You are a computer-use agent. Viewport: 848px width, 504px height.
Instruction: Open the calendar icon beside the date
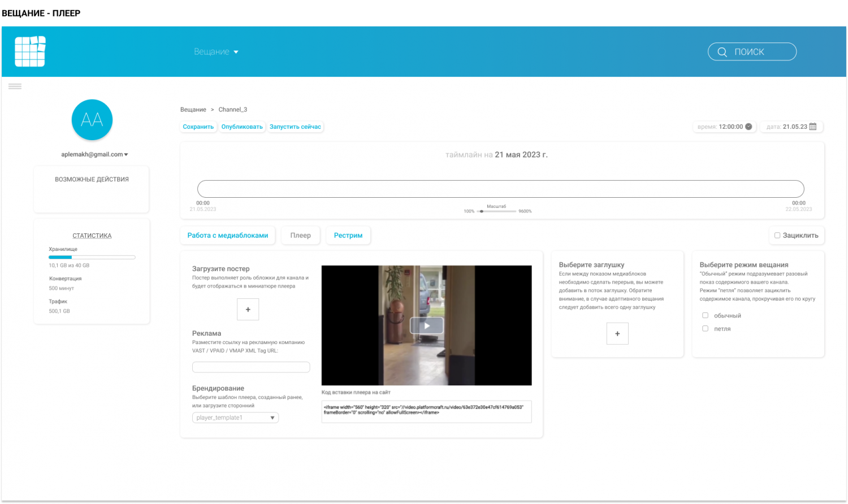pyautogui.click(x=813, y=127)
